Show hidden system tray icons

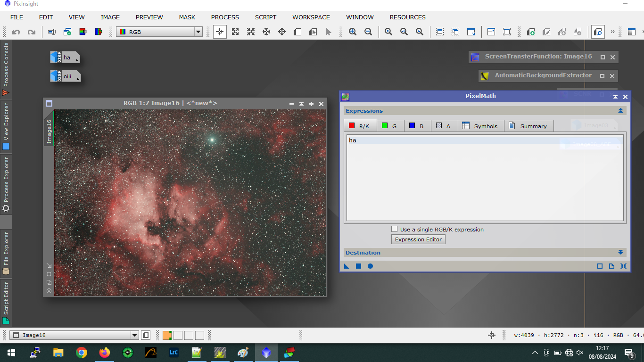pyautogui.click(x=535, y=353)
